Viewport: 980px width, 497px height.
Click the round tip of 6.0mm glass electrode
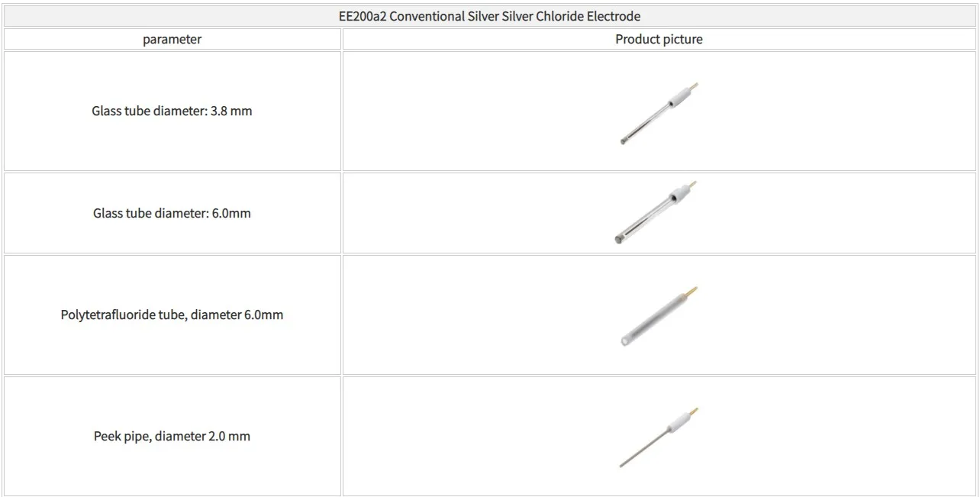(x=618, y=240)
